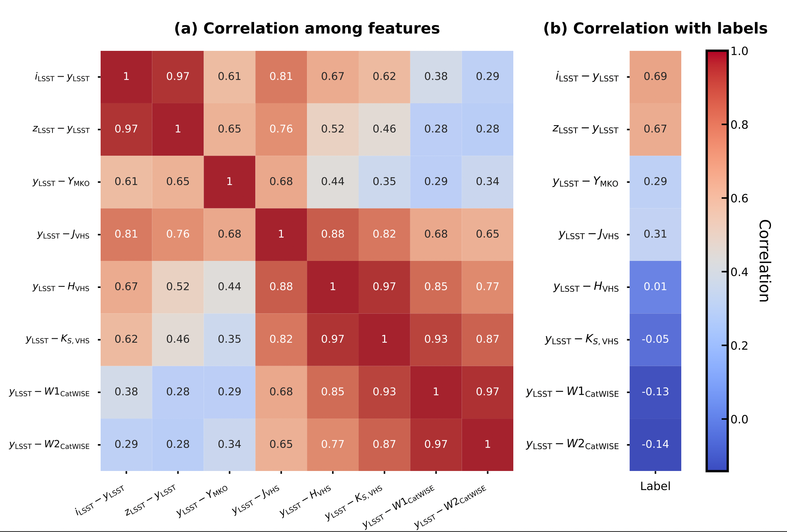787x532 pixels.
Task: Click the rotated y−W2 CatWISE x-axis label
Action: coord(451,507)
